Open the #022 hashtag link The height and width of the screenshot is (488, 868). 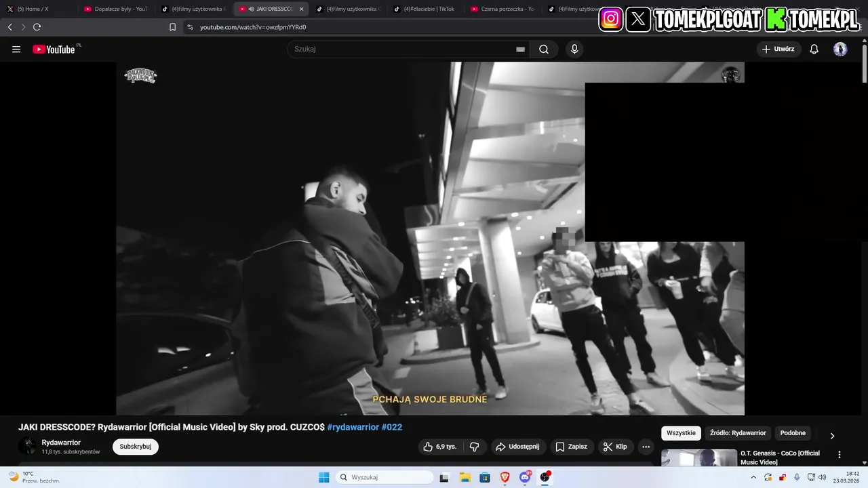point(392,427)
